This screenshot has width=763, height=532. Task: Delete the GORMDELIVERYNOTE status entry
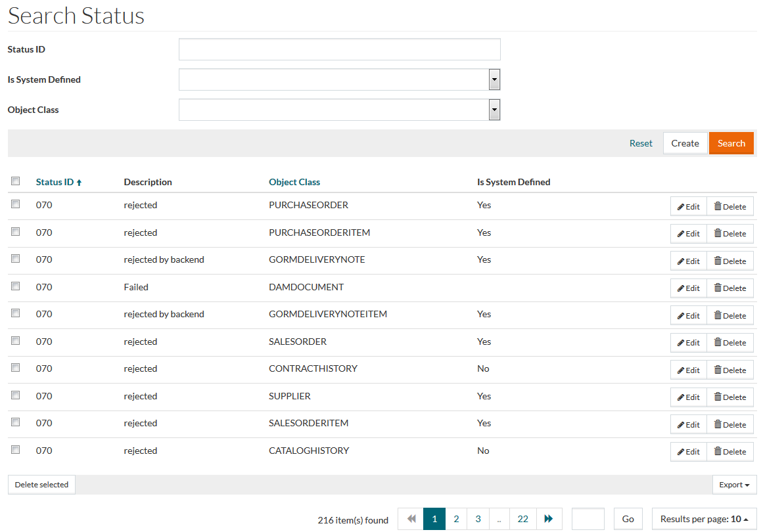pyautogui.click(x=729, y=261)
